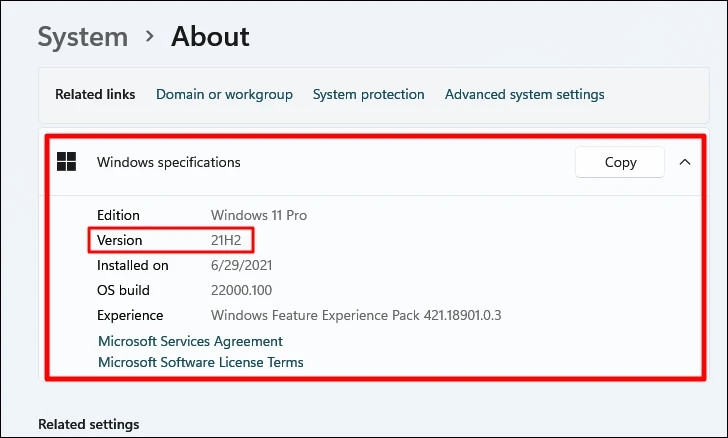Viewport: 728px width, 438px height.
Task: Click the Windows specifications header title
Action: pos(168,162)
